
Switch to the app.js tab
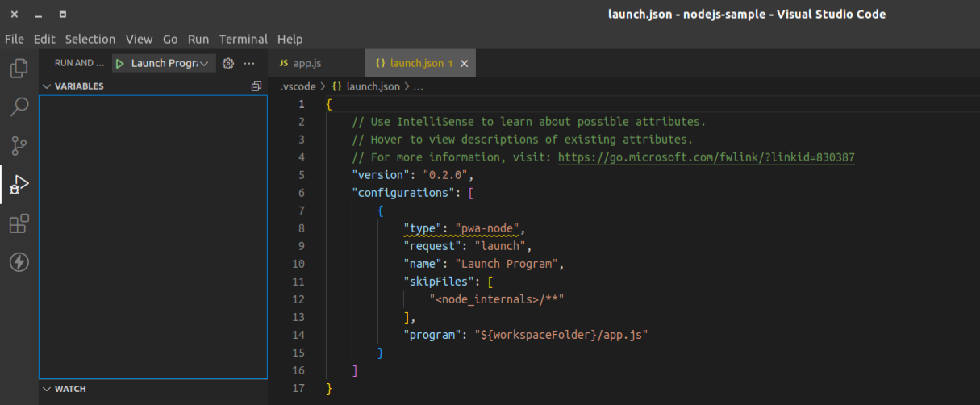pyautogui.click(x=305, y=63)
